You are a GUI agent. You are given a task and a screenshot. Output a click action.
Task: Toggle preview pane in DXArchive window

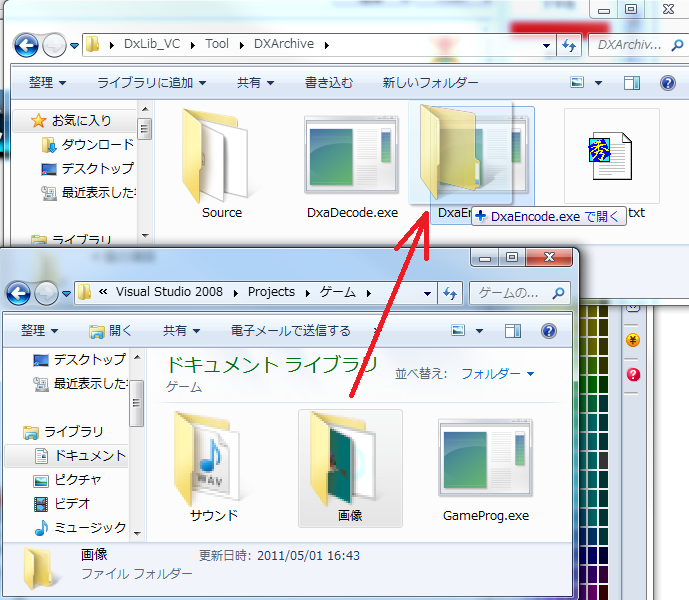(x=632, y=83)
